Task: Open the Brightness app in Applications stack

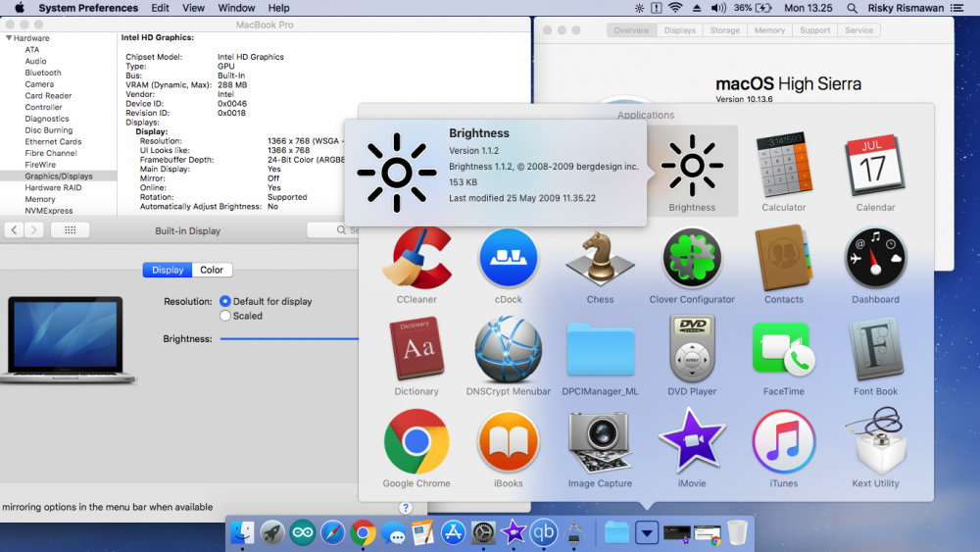Action: [691, 166]
